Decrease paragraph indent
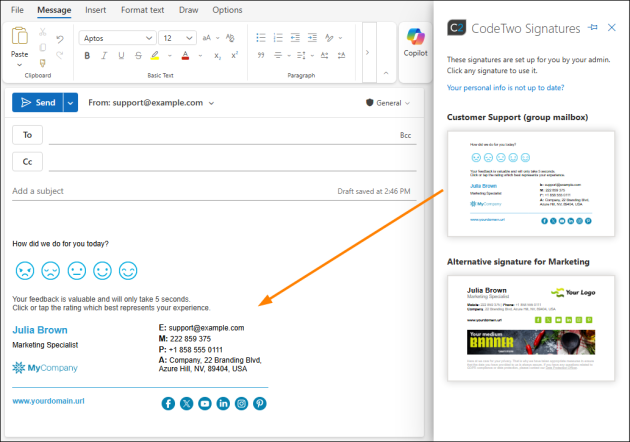The height and width of the screenshot is (442, 630). (x=295, y=38)
